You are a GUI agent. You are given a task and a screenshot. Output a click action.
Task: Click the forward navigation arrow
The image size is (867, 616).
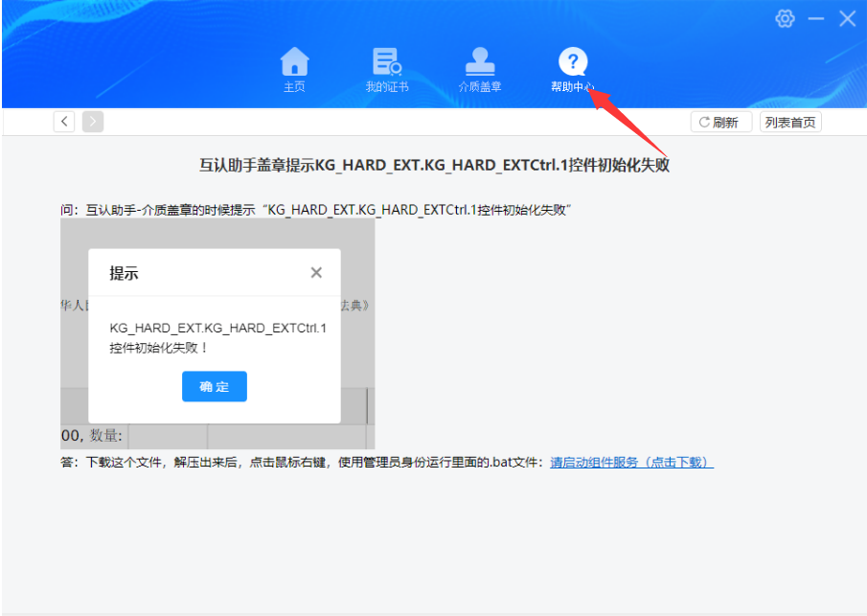(x=91, y=121)
